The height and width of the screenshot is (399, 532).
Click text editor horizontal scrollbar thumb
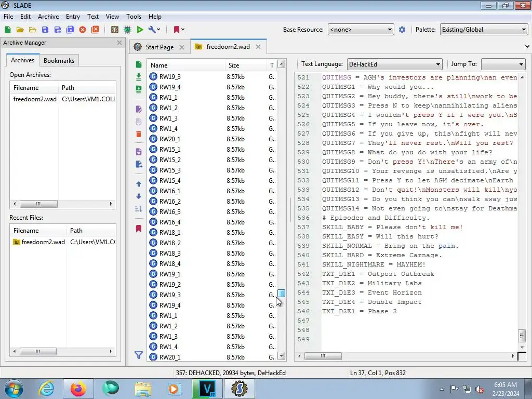[x=323, y=356]
